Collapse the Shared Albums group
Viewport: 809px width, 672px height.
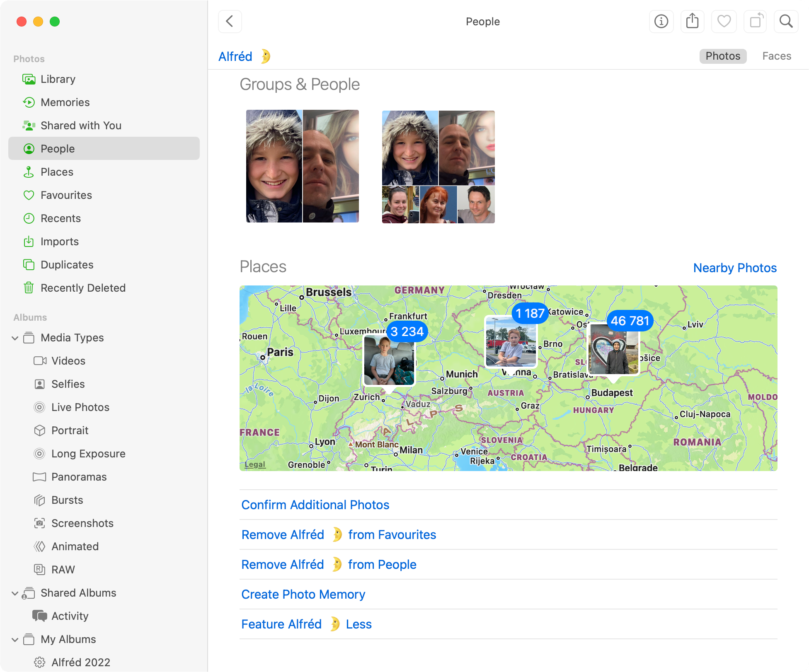pos(15,593)
